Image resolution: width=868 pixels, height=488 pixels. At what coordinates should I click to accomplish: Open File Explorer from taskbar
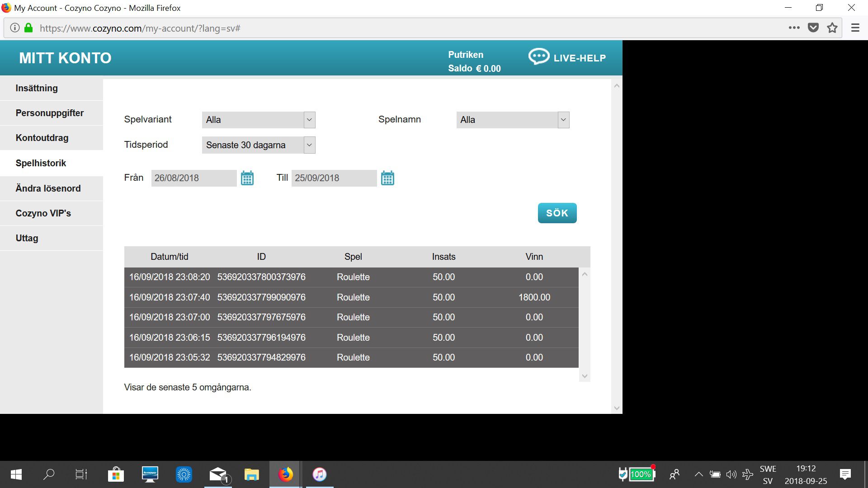(251, 474)
